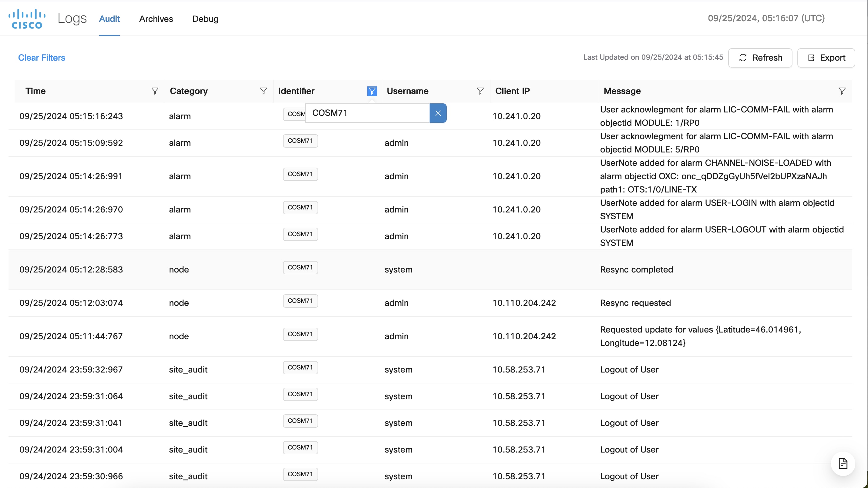
Task: Click username system in Resync completed row
Action: 398,269
